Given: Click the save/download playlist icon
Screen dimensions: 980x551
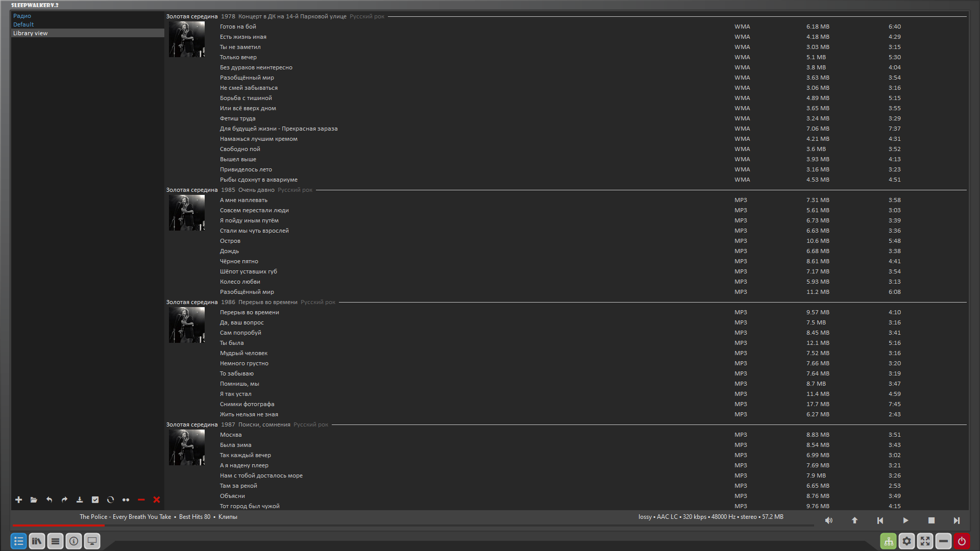Looking at the screenshot, I should coord(80,500).
